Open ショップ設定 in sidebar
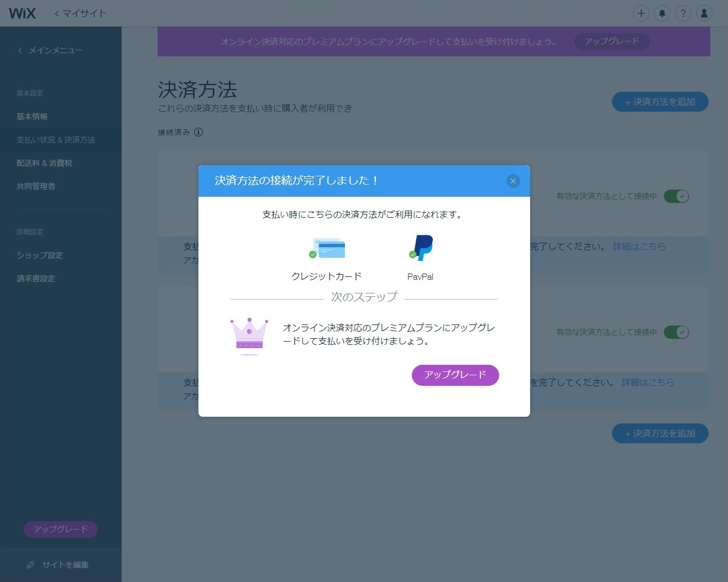 40,255
